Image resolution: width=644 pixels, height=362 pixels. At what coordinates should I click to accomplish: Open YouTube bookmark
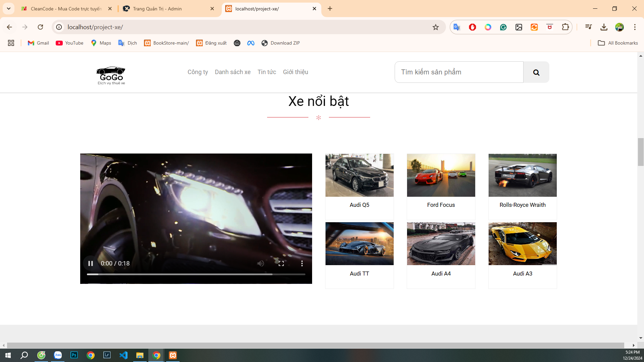click(x=69, y=43)
